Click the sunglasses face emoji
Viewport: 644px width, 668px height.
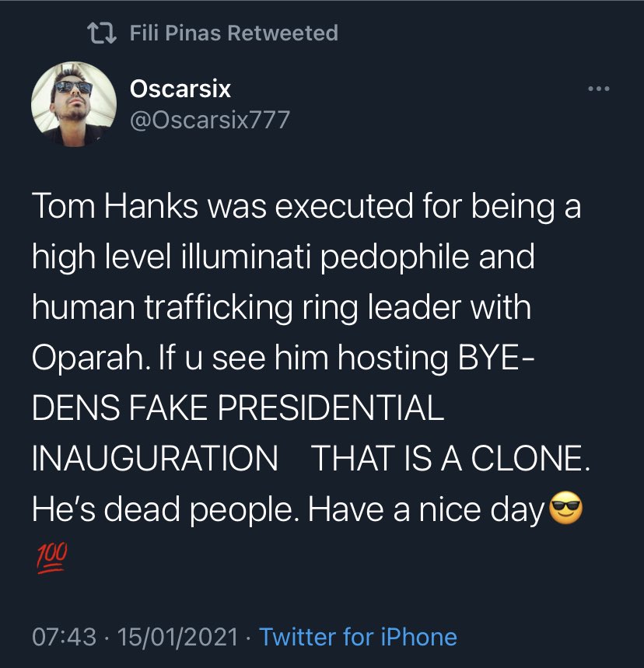[565, 509]
